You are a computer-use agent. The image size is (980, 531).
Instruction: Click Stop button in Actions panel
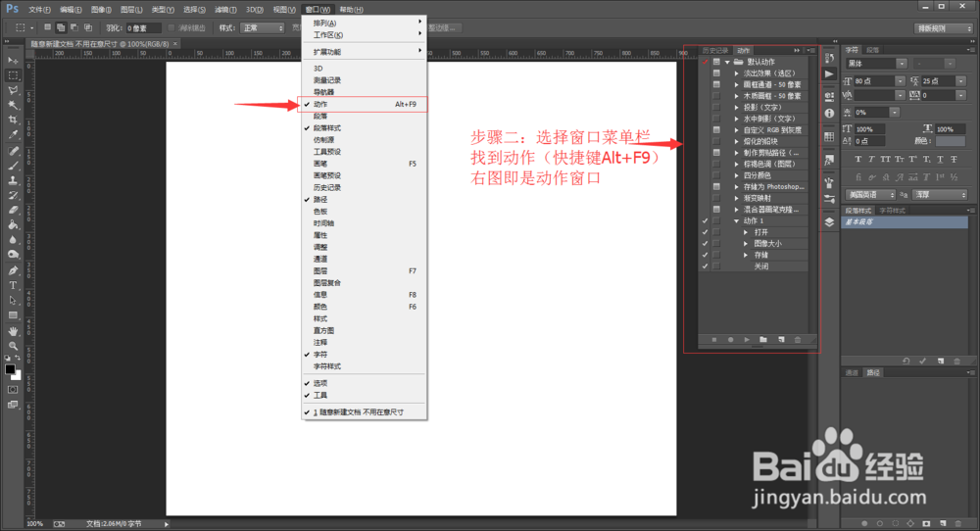pyautogui.click(x=714, y=340)
